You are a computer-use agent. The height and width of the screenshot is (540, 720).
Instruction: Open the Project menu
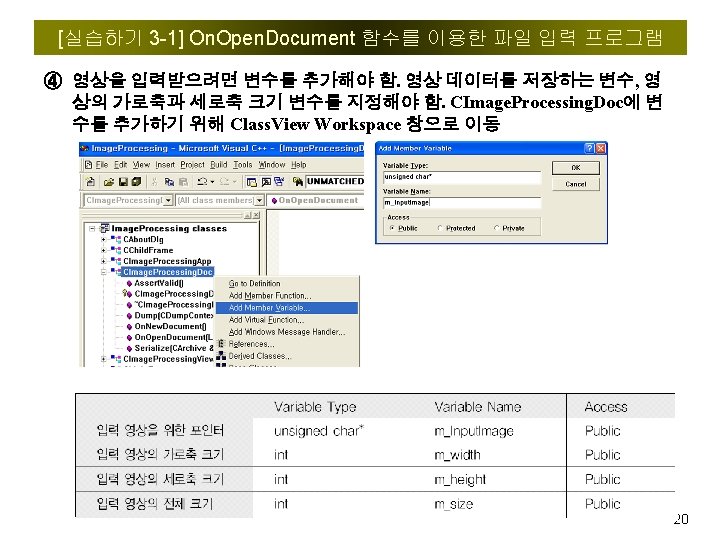coord(192,165)
